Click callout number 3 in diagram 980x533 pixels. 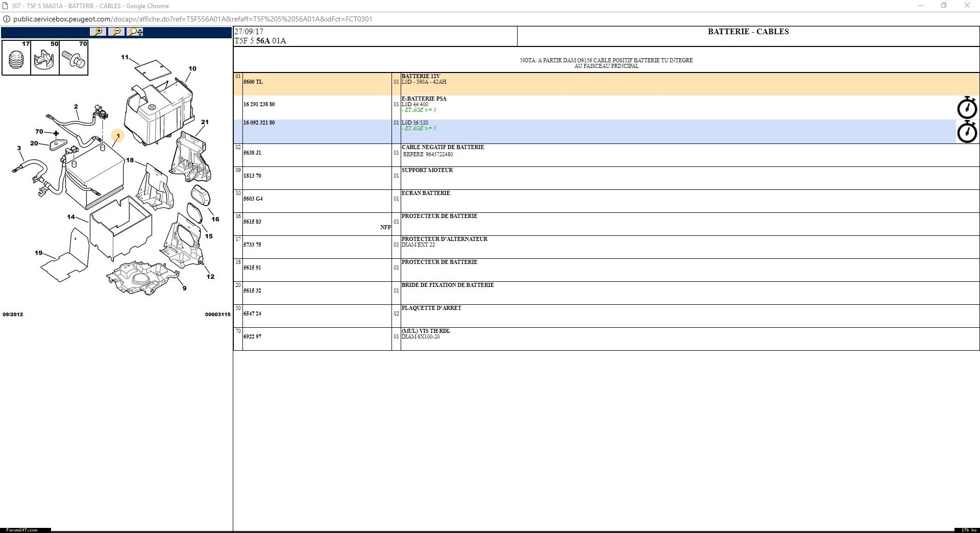19,149
